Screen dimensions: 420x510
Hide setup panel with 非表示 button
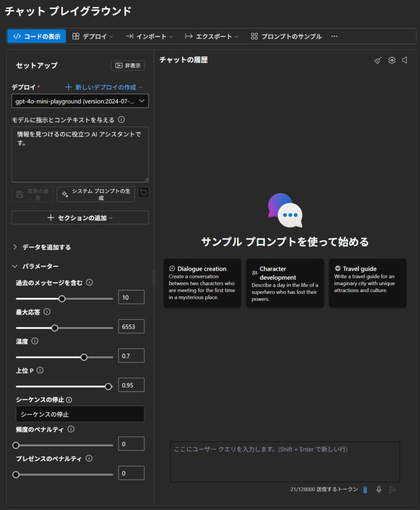[x=127, y=66]
